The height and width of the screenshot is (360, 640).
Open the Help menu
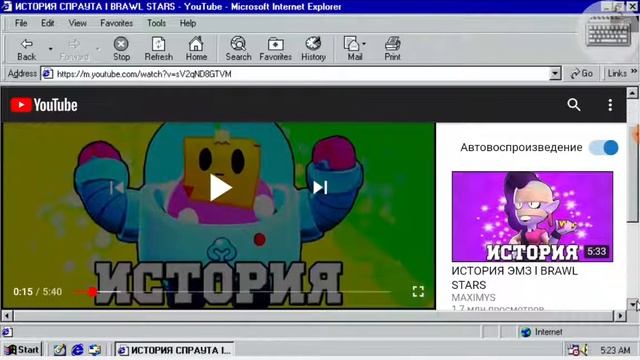[x=188, y=23]
